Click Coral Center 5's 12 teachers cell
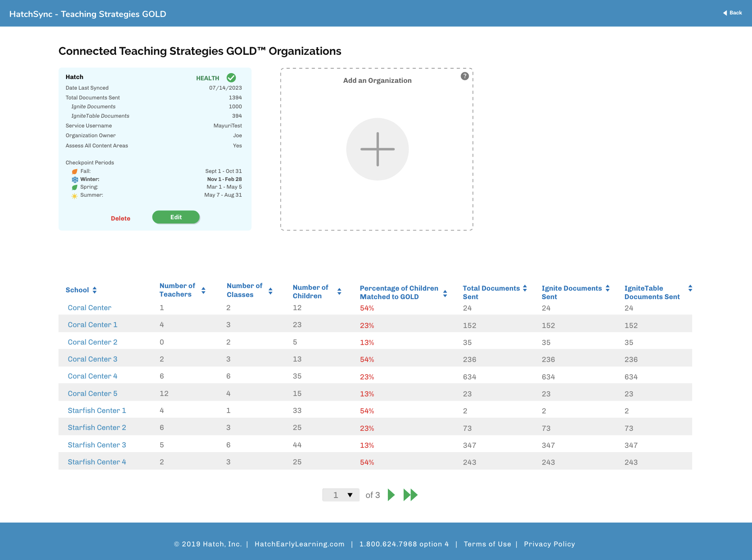752x560 pixels. (164, 393)
